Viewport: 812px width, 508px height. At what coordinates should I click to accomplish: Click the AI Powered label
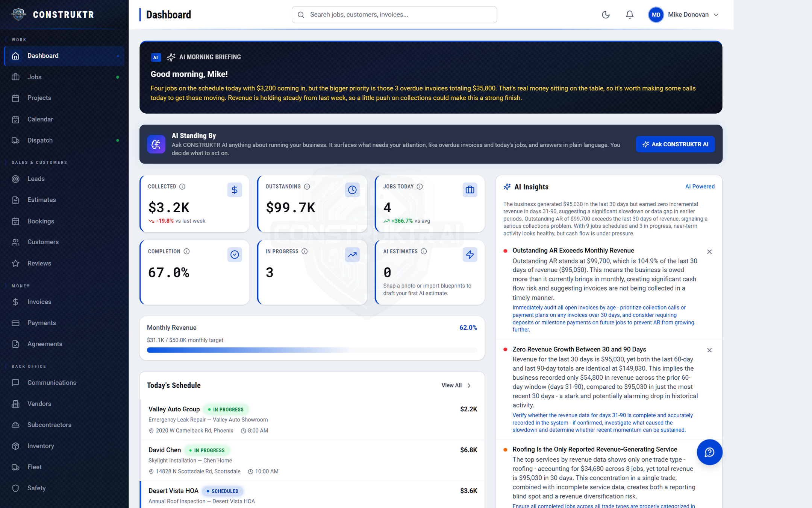click(700, 187)
